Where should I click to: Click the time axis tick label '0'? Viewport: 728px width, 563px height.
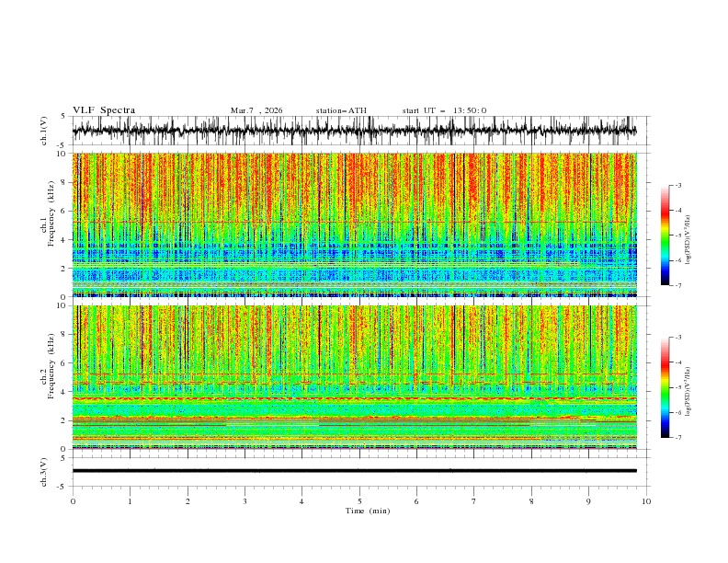(73, 501)
